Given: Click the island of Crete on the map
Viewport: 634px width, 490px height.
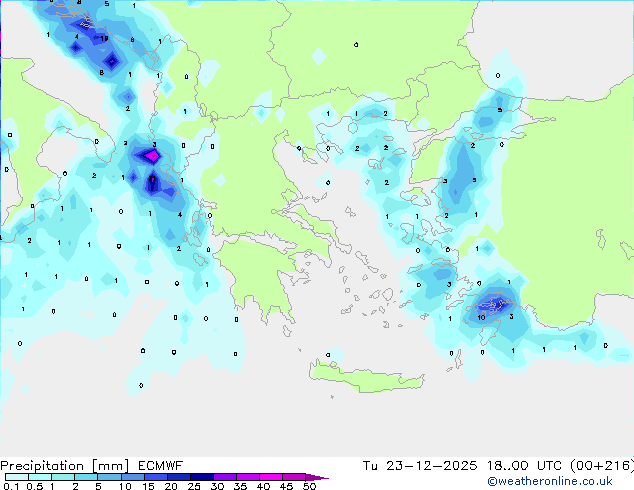Looking at the screenshot, I should pyautogui.click(x=366, y=377).
